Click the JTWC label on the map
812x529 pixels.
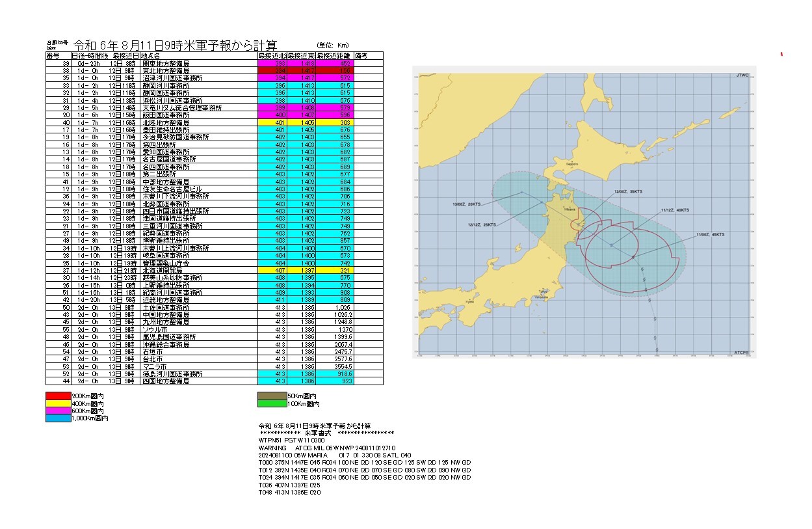742,75
